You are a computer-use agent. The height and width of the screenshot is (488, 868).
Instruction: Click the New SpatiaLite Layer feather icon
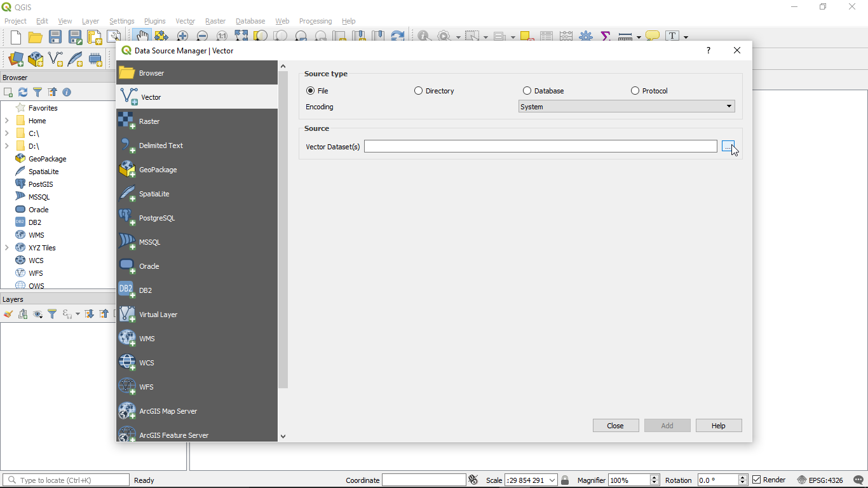coord(75,59)
